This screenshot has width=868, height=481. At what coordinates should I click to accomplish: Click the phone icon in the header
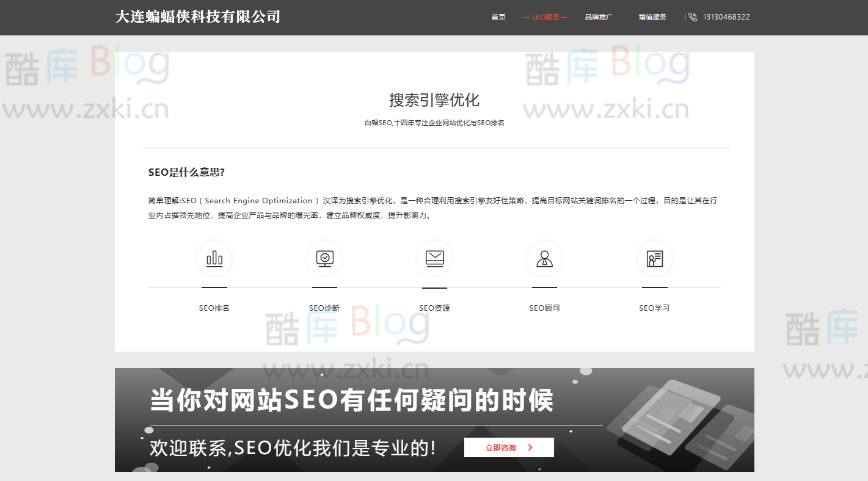coord(692,16)
